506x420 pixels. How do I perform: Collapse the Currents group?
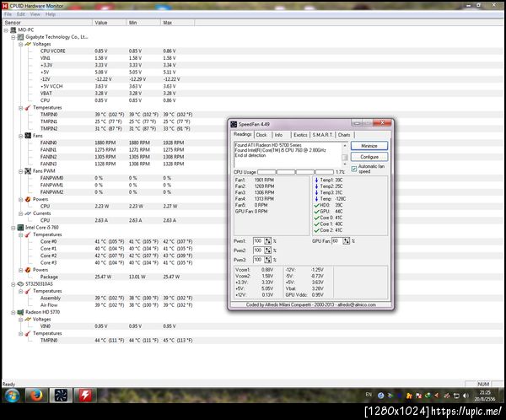[20, 213]
